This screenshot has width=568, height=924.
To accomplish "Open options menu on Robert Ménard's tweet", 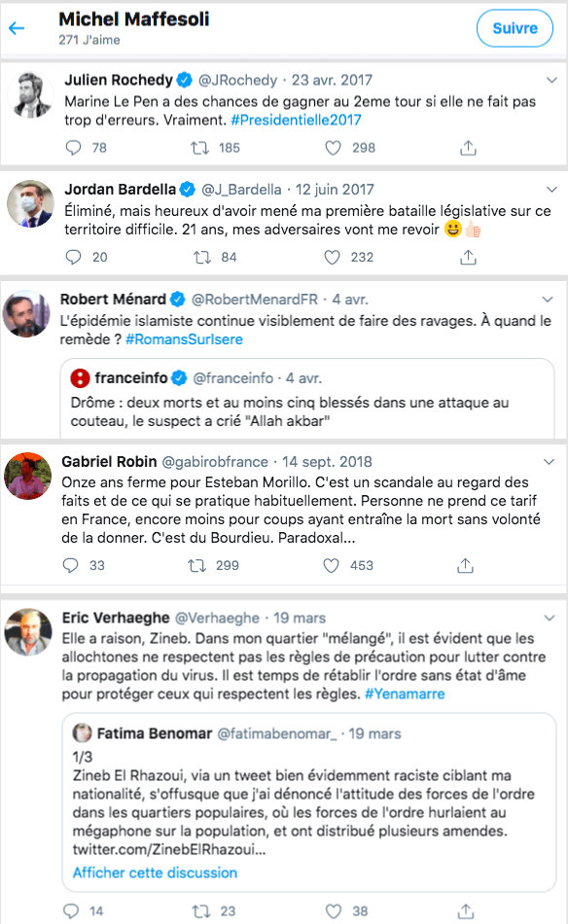I will 548,295.
